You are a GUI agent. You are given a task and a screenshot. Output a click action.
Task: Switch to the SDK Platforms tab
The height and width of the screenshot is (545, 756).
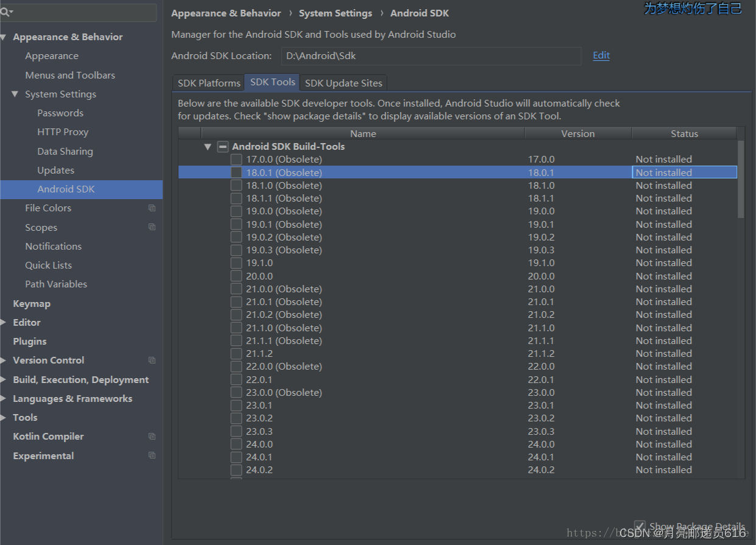click(x=209, y=83)
